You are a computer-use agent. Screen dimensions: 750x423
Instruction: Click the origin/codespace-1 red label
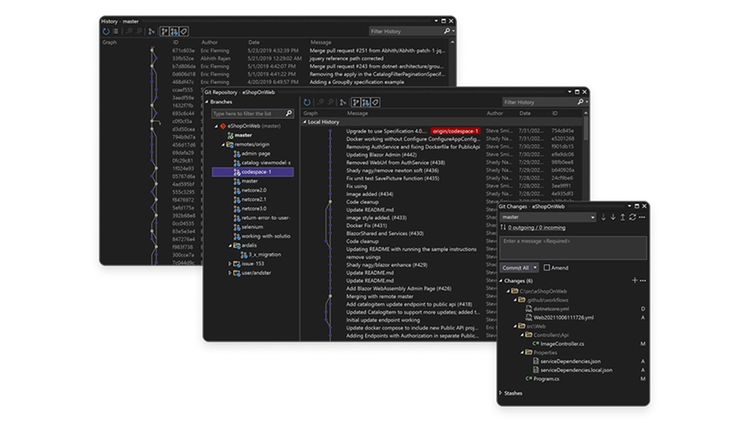455,131
